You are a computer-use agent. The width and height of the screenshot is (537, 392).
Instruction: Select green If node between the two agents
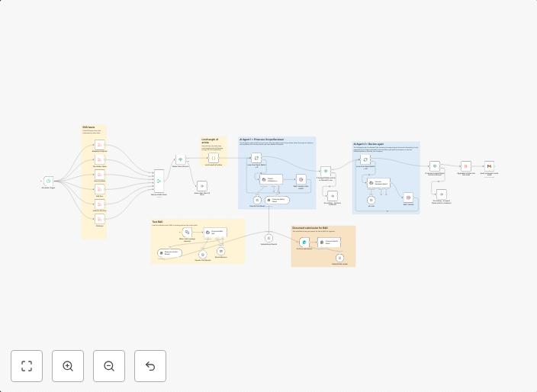coord(326,171)
